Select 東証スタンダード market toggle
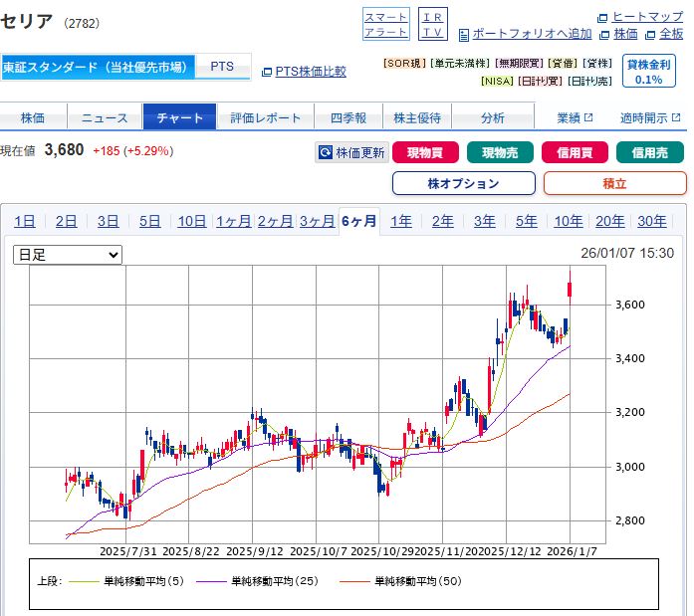The width and height of the screenshot is (694, 616). click(x=96, y=67)
